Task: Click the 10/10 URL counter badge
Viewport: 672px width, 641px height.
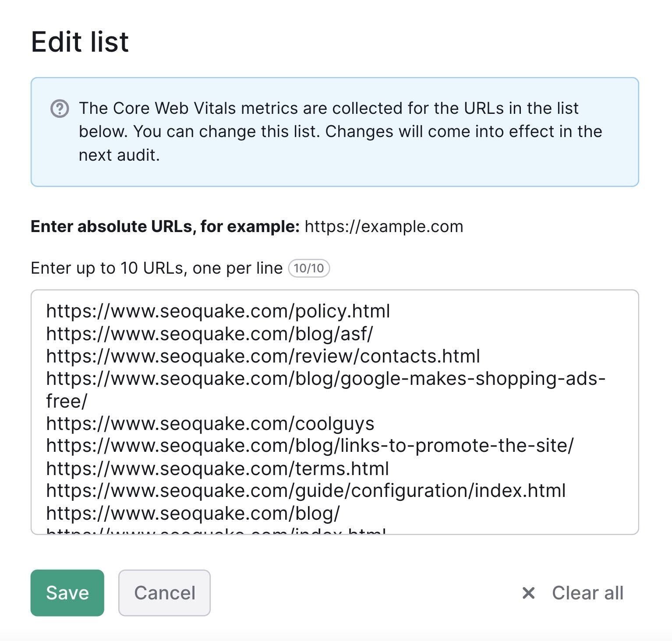Action: (x=309, y=268)
